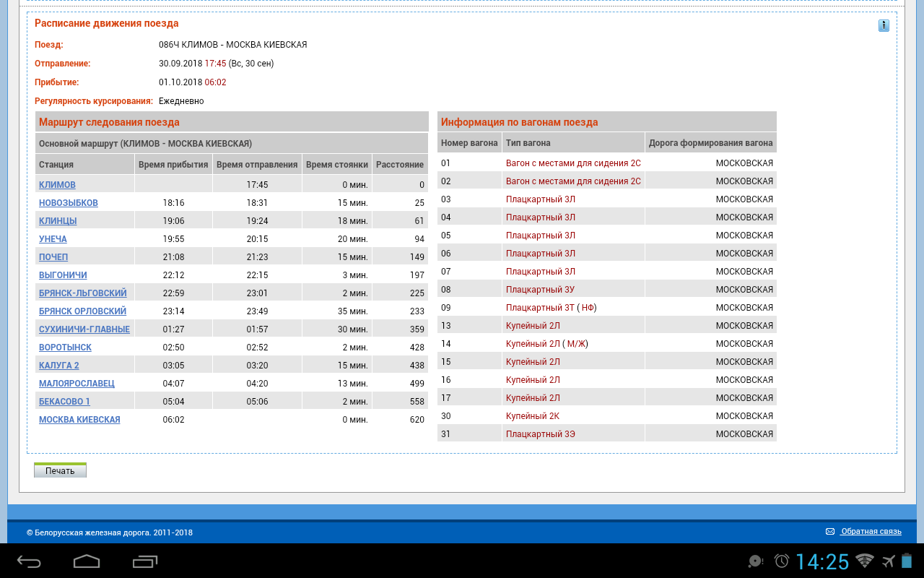Open the БРЯНСК ОРЛОВСКИЙ station link
Screen dimensions: 924x578
point(82,311)
